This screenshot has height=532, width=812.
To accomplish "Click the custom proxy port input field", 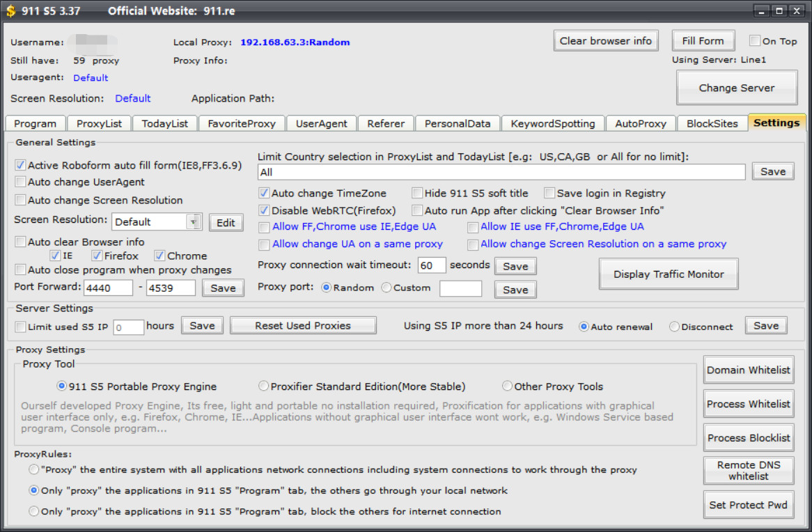I will pyautogui.click(x=460, y=288).
